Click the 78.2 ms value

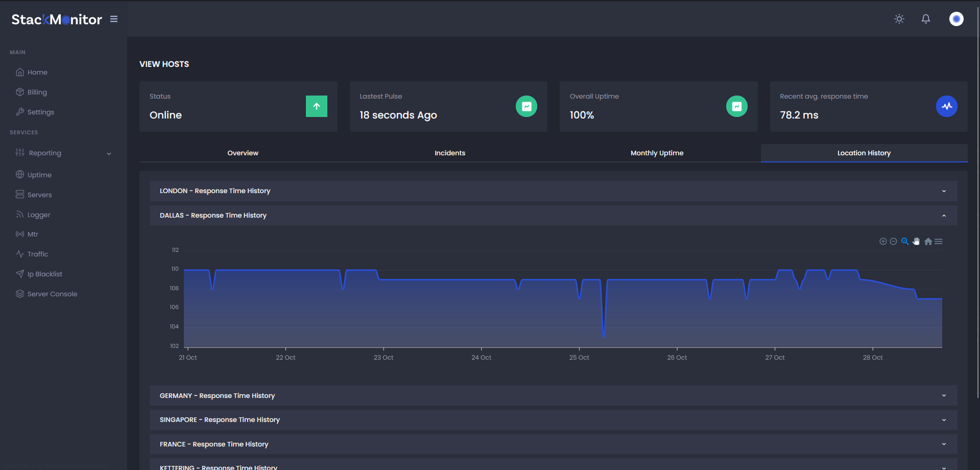[x=799, y=115]
